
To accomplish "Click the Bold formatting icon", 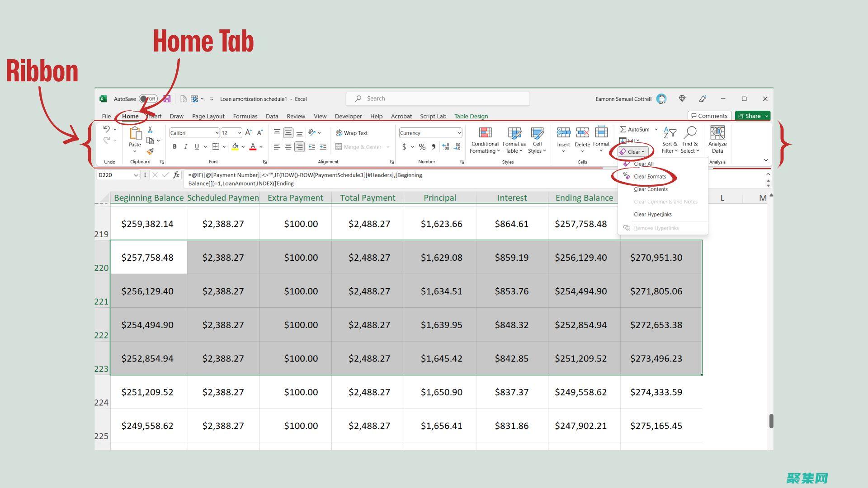I will 175,146.
